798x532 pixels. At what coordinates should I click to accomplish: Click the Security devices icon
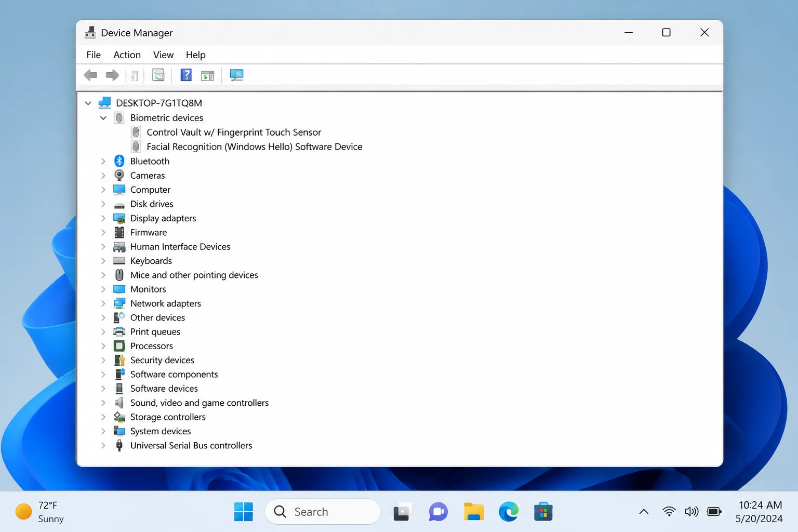119,360
